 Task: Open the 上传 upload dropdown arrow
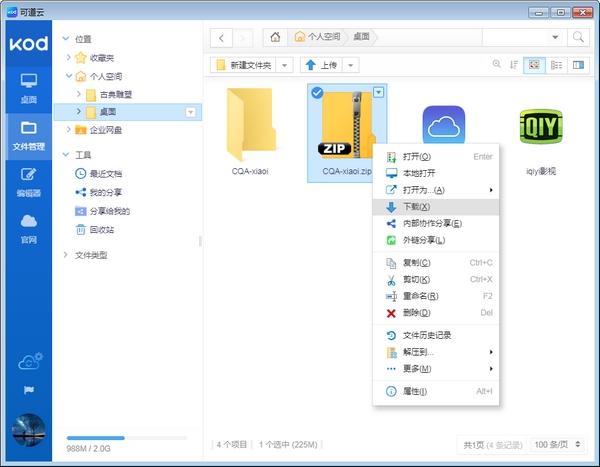click(x=358, y=65)
